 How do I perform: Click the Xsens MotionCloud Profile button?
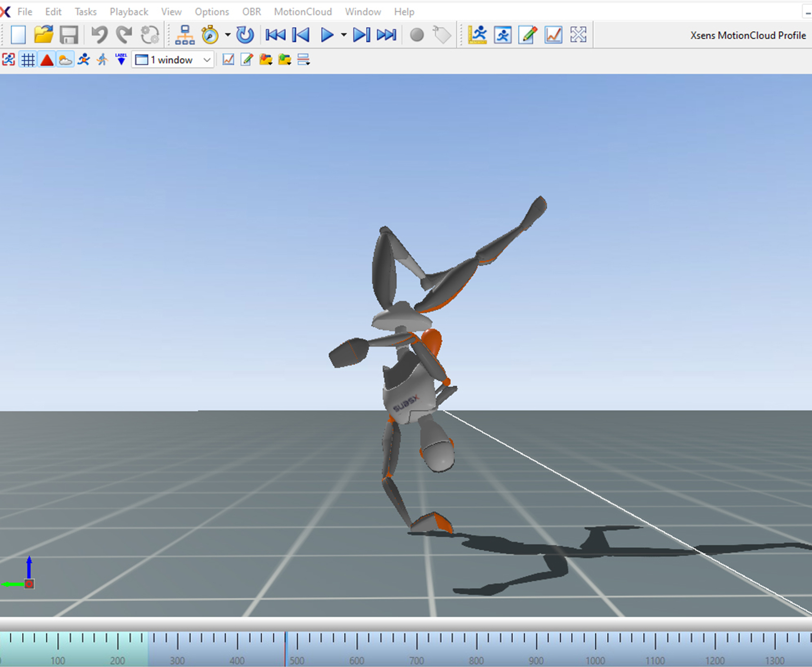click(748, 35)
